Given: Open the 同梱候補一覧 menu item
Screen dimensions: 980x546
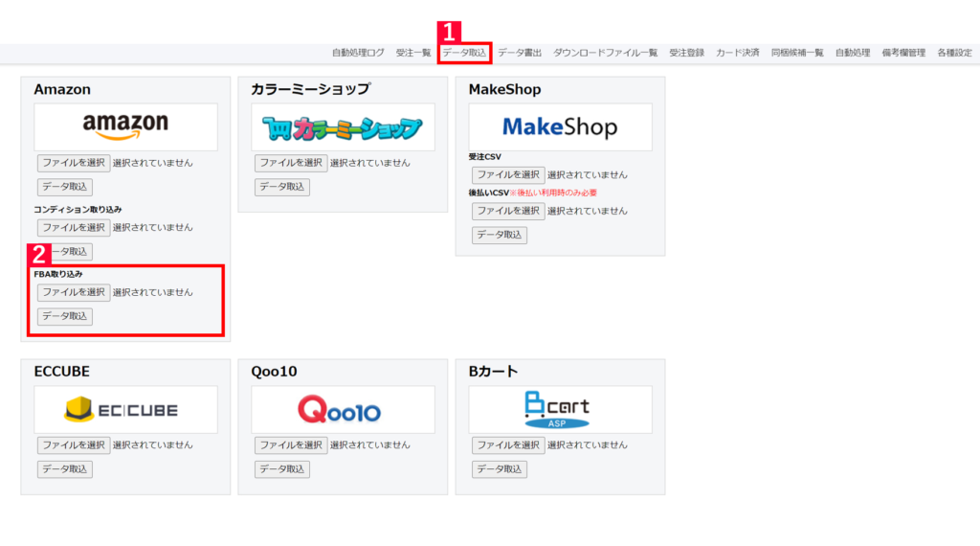Looking at the screenshot, I should point(797,53).
